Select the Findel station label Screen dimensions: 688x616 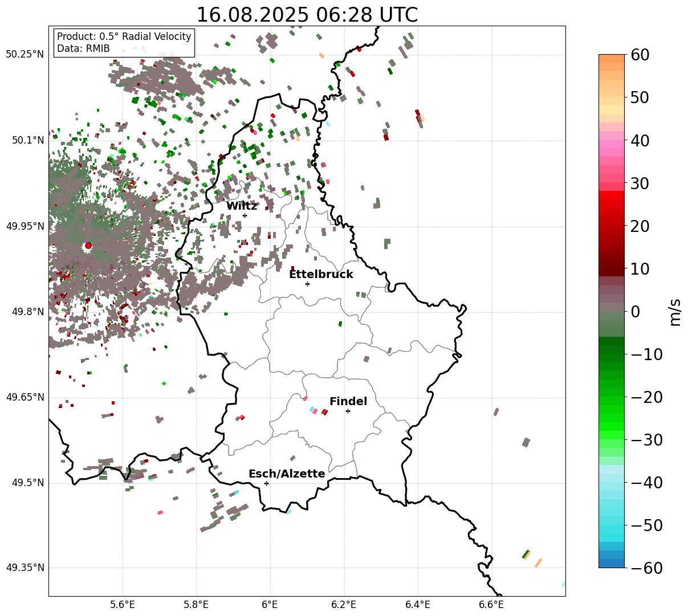348,402
